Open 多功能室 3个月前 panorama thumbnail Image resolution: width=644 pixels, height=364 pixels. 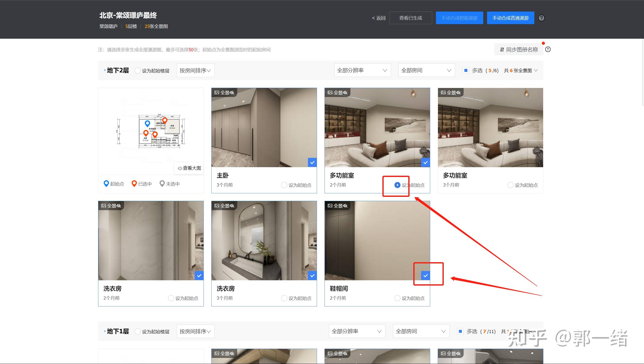tap(490, 127)
